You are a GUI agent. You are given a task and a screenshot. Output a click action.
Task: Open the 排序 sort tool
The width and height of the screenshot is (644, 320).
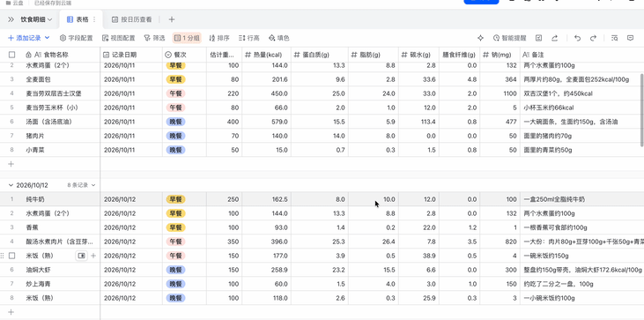click(219, 38)
